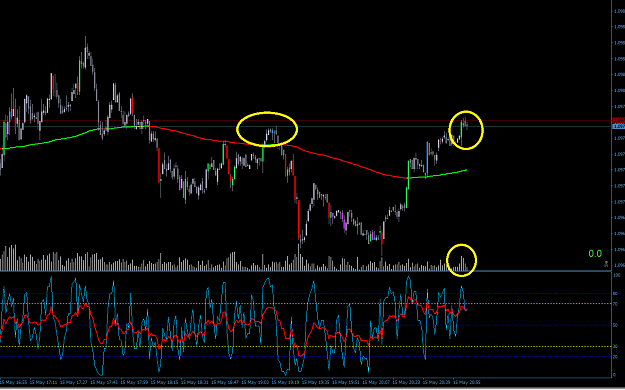Click the 50 level on the oscillator scale
The height and width of the screenshot is (390, 625).
[616, 325]
